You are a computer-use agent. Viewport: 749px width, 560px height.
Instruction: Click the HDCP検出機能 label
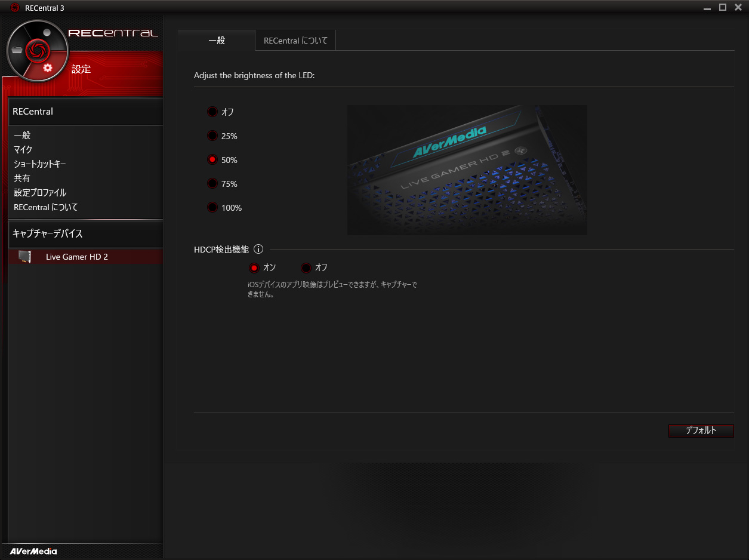click(221, 250)
